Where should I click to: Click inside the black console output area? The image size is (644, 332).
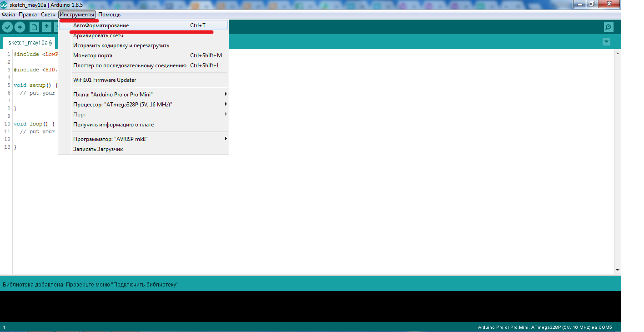pyautogui.click(x=311, y=307)
